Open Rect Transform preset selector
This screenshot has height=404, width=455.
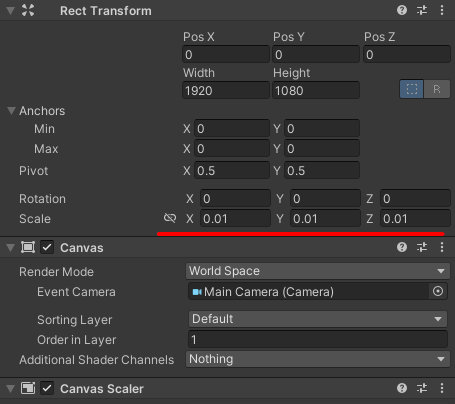[x=422, y=10]
